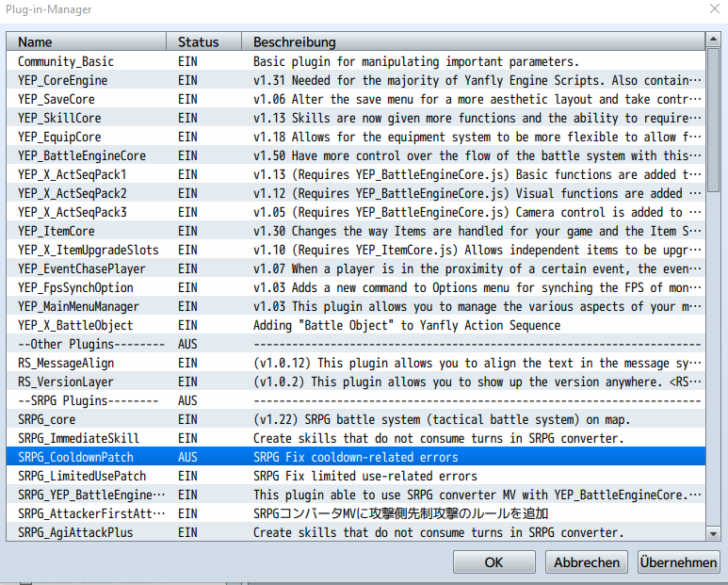Click the 'v1.50 Have more control' description
Screen dimensions: 728x585
[x=477, y=156]
